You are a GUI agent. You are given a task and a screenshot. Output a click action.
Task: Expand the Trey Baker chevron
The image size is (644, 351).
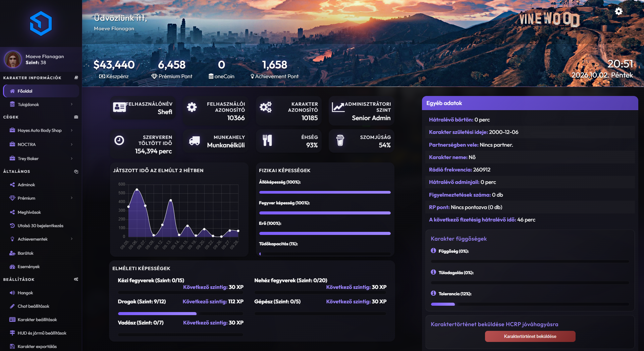[72, 158]
